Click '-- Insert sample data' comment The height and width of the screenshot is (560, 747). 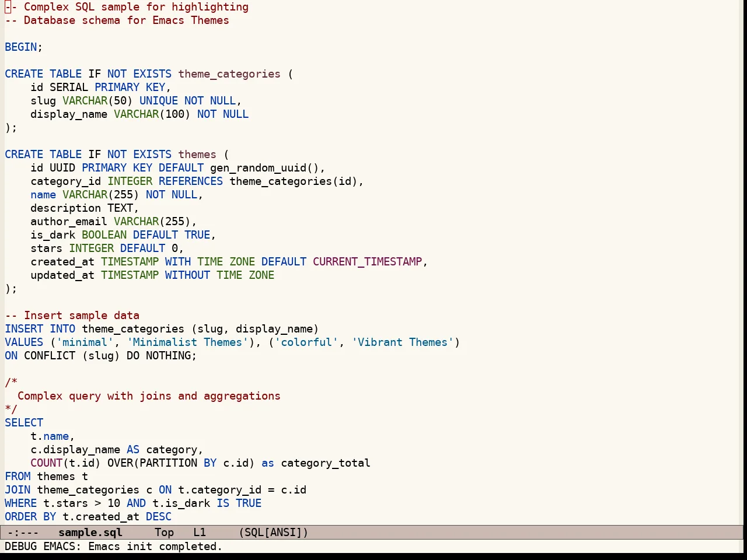[72, 315]
